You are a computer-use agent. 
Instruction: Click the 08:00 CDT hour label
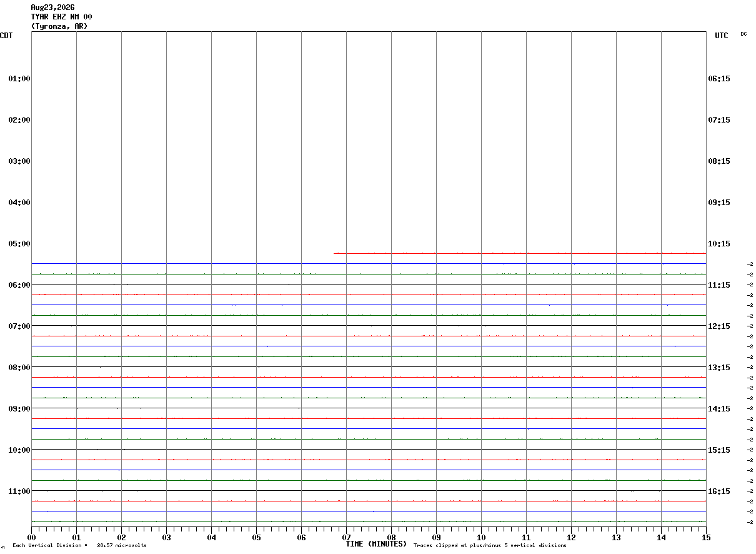[19, 368]
